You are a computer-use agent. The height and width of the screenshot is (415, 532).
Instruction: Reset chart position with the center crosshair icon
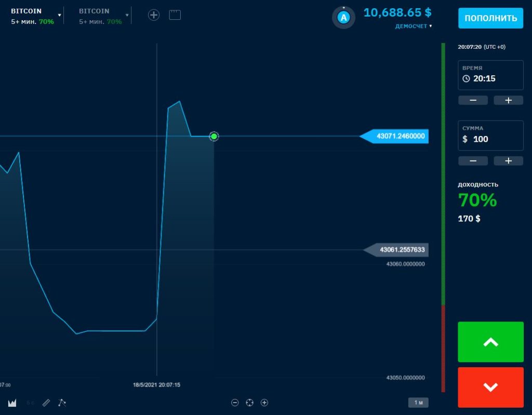(x=249, y=403)
